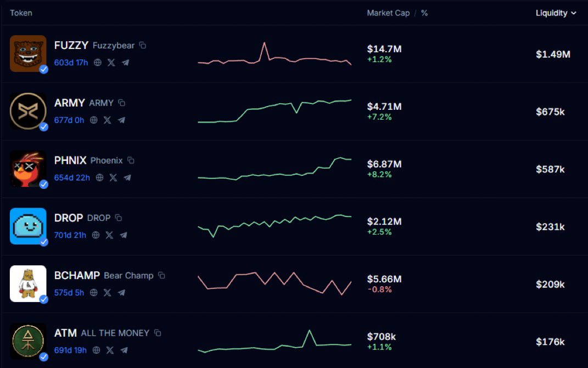Open the FUZZY website globe icon

pos(98,63)
